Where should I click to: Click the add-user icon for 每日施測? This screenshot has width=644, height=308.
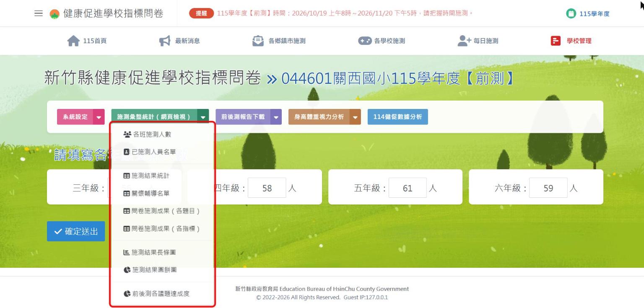click(x=464, y=41)
